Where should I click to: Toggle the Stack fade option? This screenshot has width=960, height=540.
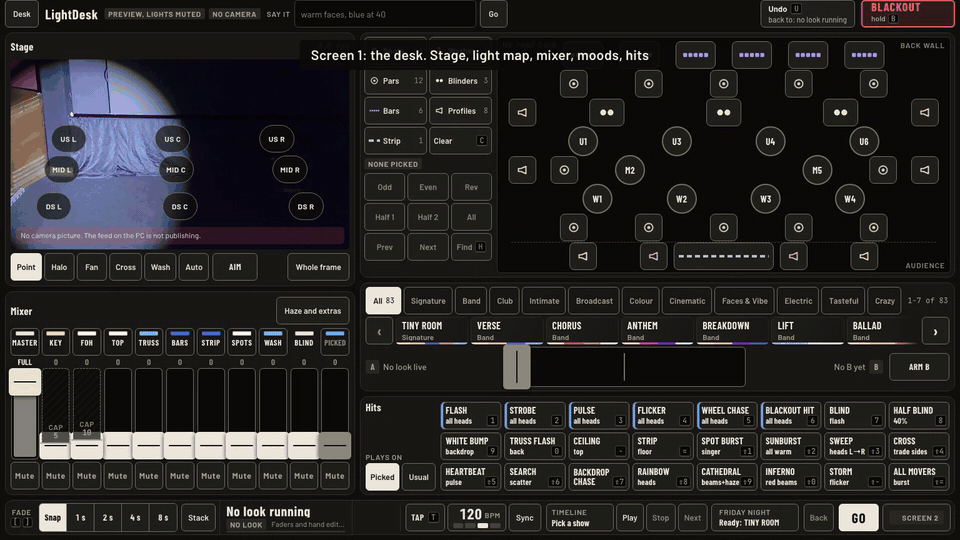[198, 518]
